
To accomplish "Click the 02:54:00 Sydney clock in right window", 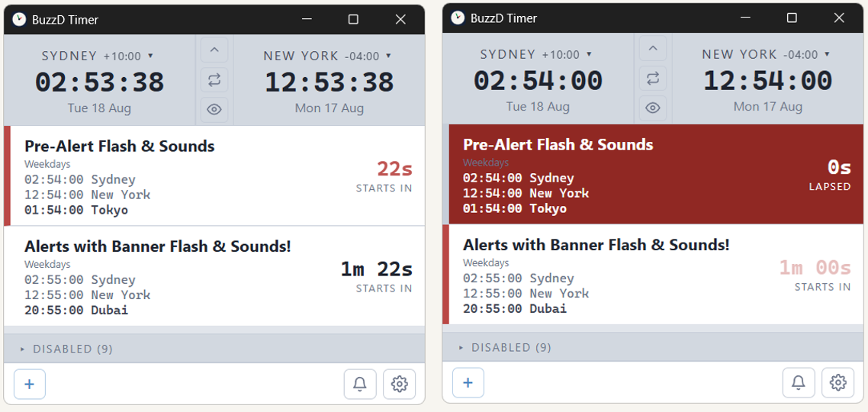I will pyautogui.click(x=538, y=80).
